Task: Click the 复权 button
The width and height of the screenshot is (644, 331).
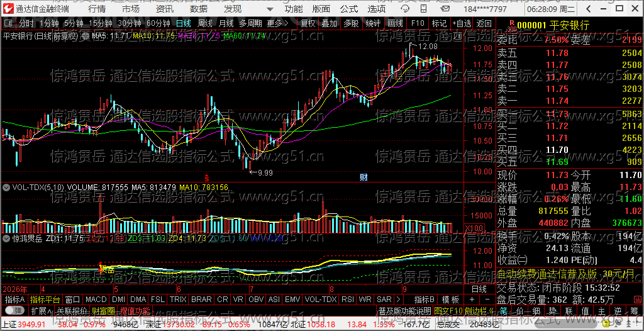Action: 308,23
